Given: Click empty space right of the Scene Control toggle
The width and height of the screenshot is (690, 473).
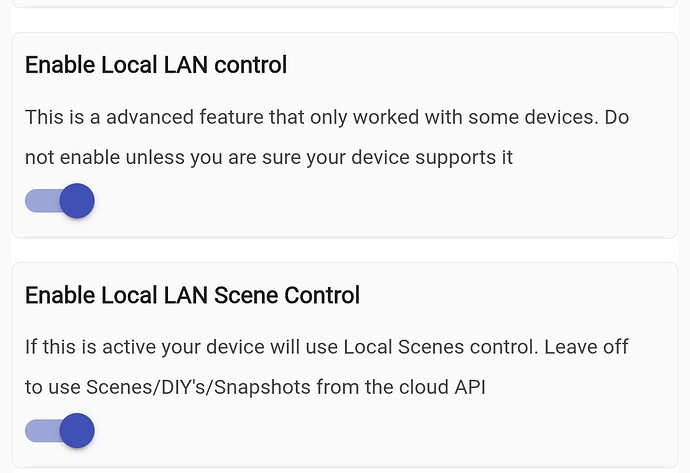Looking at the screenshot, I should (x=380, y=432).
